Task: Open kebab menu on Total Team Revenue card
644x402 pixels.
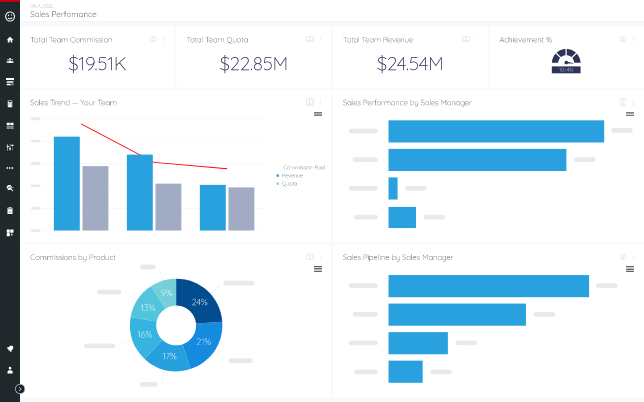Action: [477, 39]
